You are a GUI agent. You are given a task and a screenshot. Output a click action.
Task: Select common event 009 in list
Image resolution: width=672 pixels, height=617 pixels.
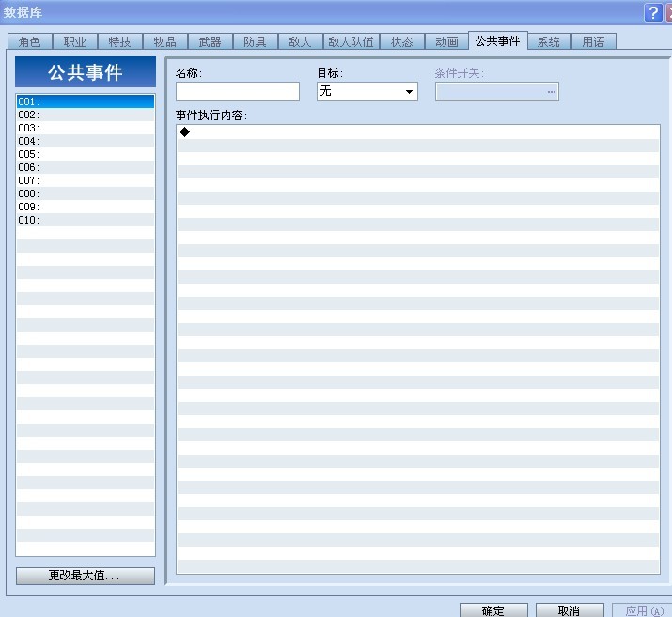[x=86, y=207]
